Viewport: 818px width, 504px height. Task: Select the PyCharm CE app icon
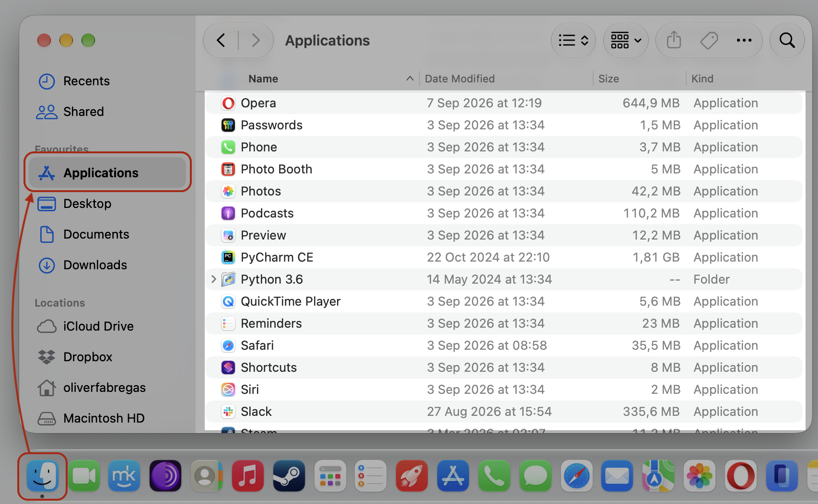pyautogui.click(x=228, y=257)
